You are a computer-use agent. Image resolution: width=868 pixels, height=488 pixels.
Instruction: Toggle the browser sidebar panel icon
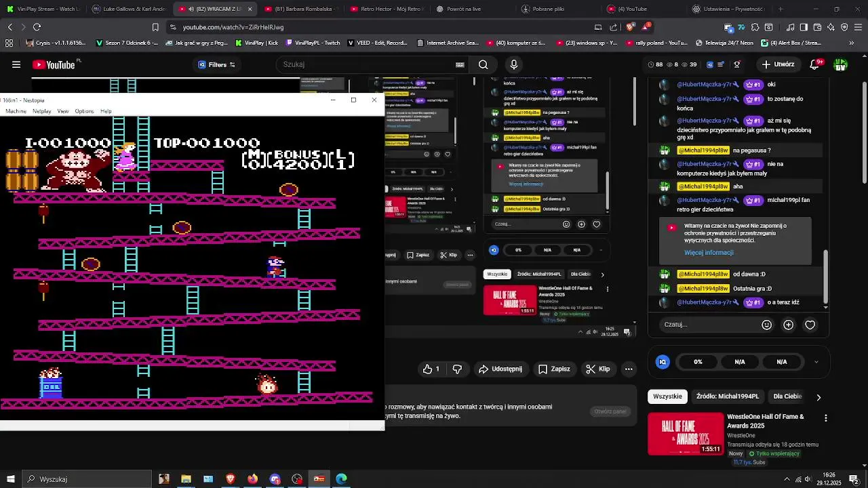point(804,27)
